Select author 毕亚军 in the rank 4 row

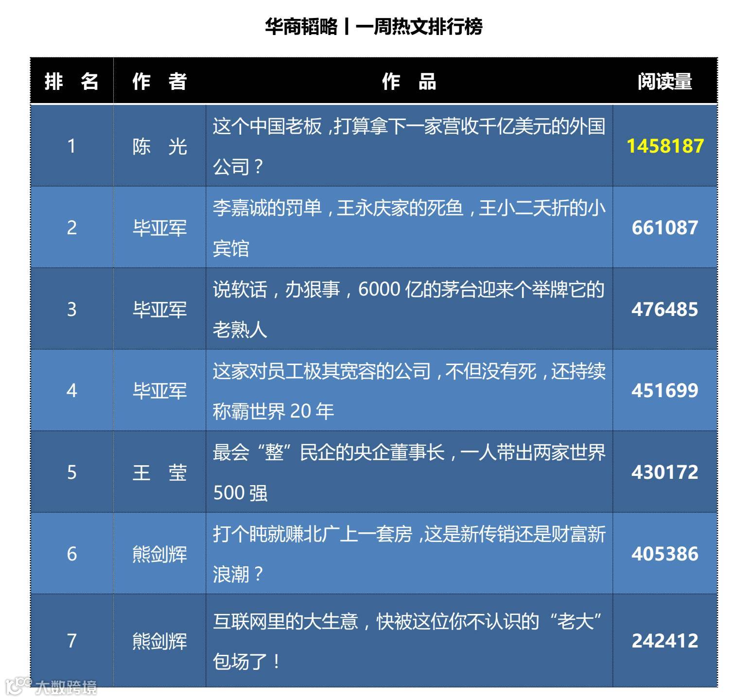tap(159, 390)
